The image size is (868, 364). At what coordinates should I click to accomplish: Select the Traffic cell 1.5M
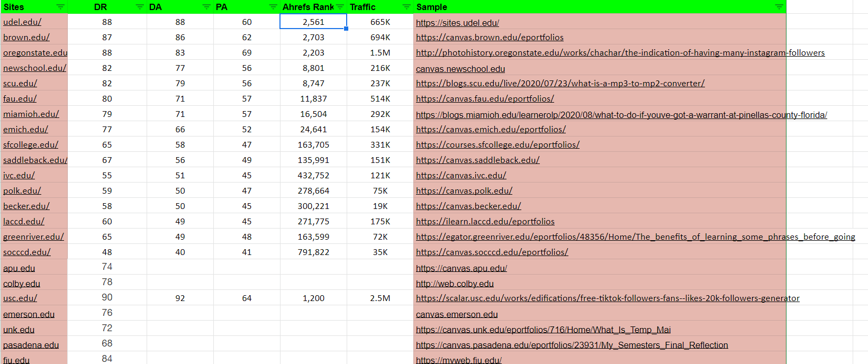tap(380, 52)
